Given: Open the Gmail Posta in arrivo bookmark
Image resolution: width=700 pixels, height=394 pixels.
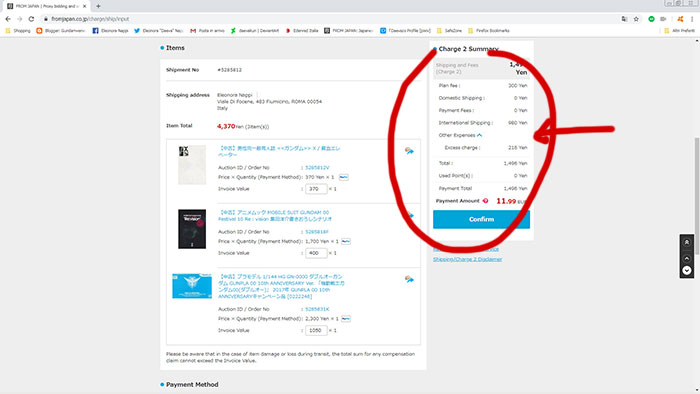Looking at the screenshot, I should click(207, 31).
